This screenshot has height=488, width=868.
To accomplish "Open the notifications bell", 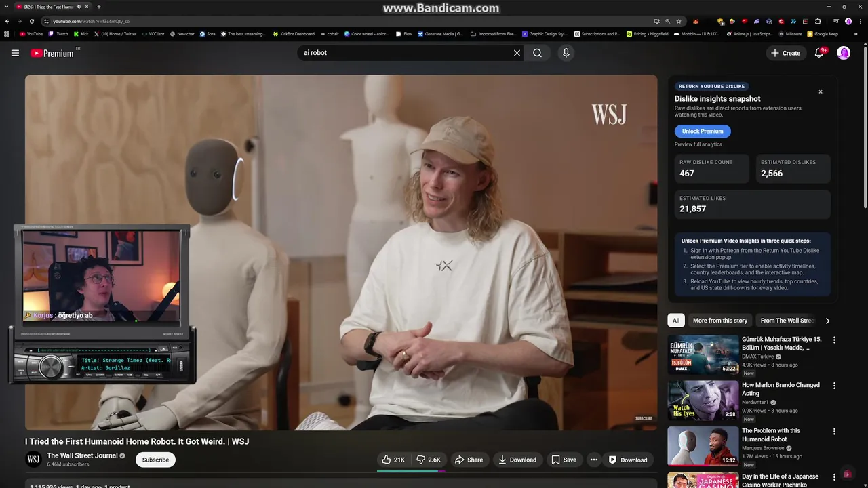I will point(819,53).
